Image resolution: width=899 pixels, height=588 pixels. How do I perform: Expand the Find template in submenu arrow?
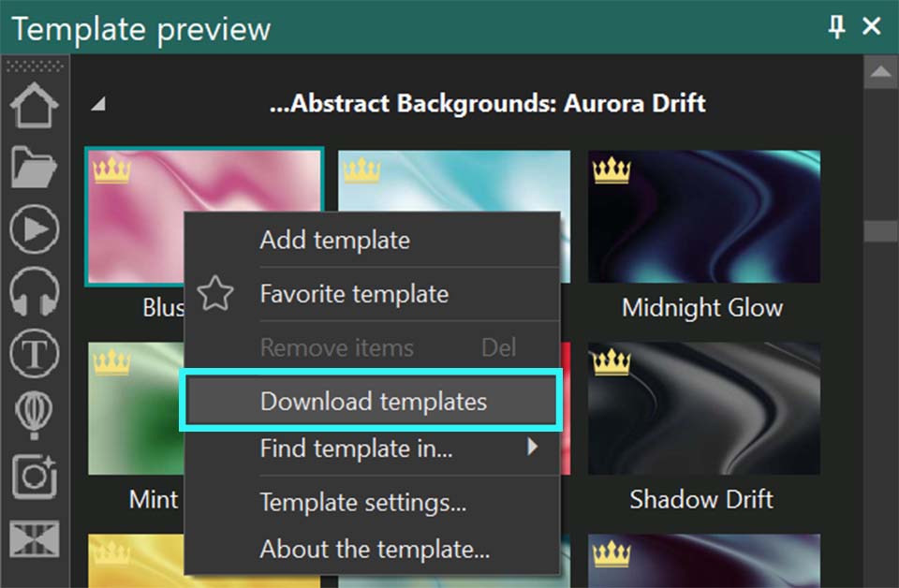(533, 447)
